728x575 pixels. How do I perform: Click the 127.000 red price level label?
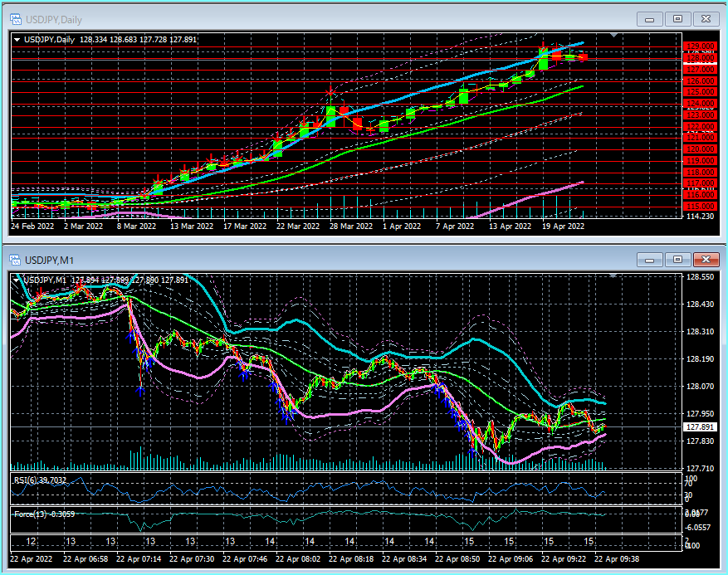coord(701,70)
